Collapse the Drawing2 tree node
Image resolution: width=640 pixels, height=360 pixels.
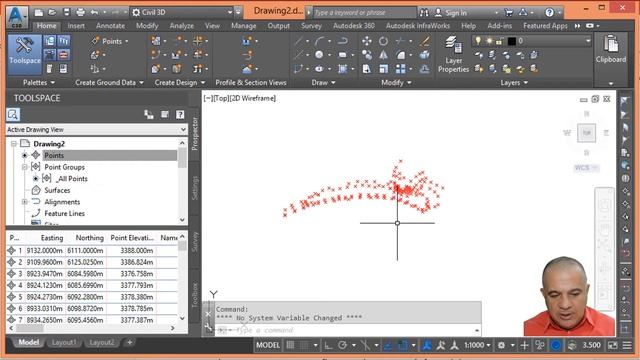click(x=13, y=144)
